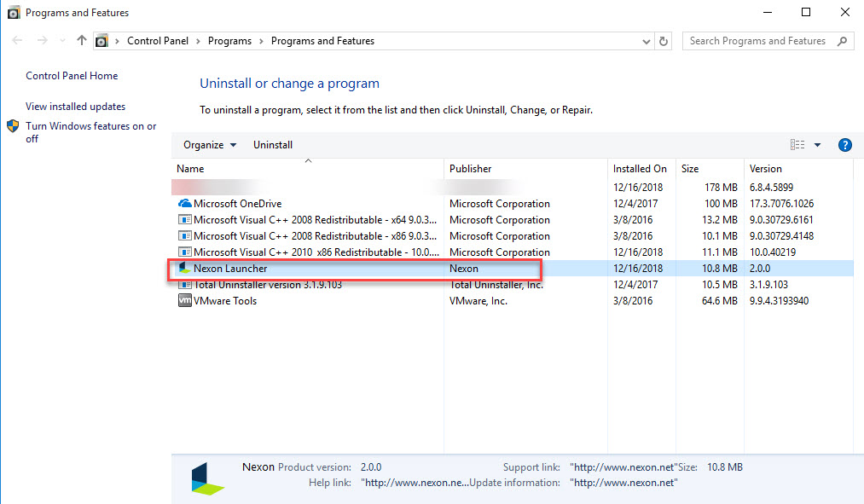
Task: Maximize the Programs and Features window
Action: (806, 12)
